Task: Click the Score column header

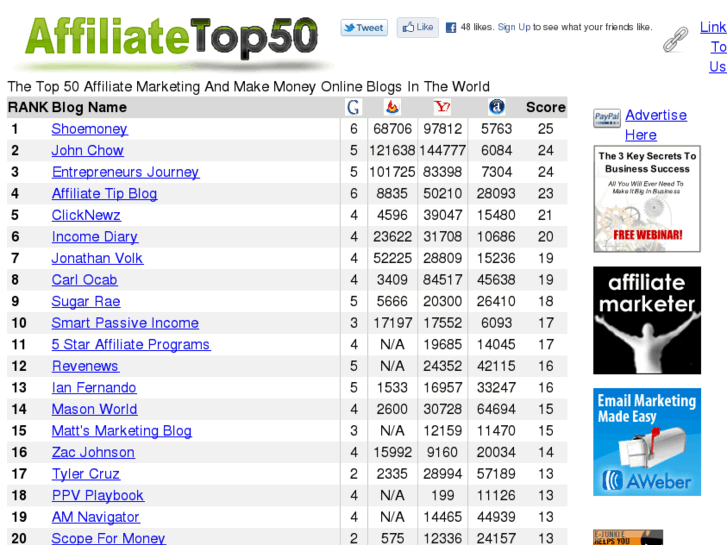Action: (x=546, y=107)
